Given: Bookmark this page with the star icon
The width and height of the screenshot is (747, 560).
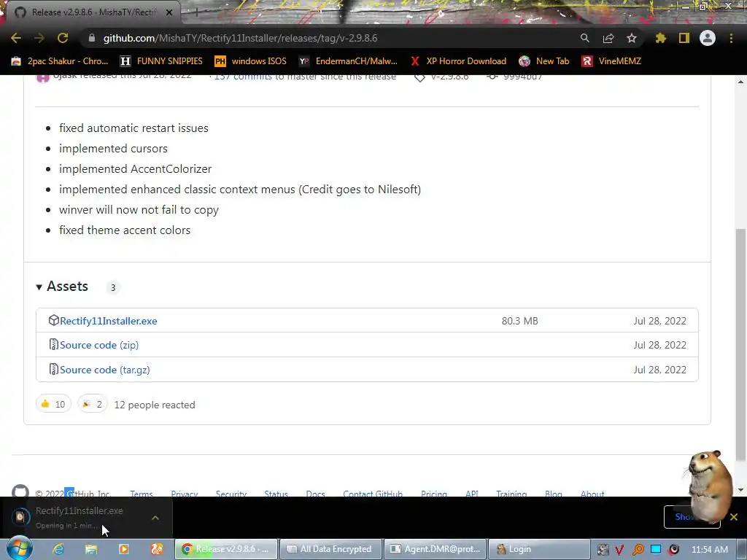Looking at the screenshot, I should point(632,38).
